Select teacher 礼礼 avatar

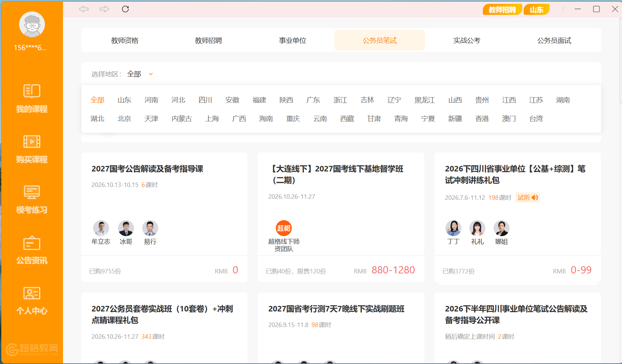(x=477, y=228)
